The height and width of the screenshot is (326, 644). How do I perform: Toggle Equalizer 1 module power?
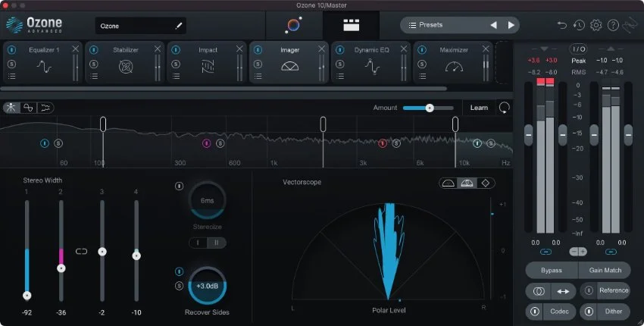(x=12, y=50)
